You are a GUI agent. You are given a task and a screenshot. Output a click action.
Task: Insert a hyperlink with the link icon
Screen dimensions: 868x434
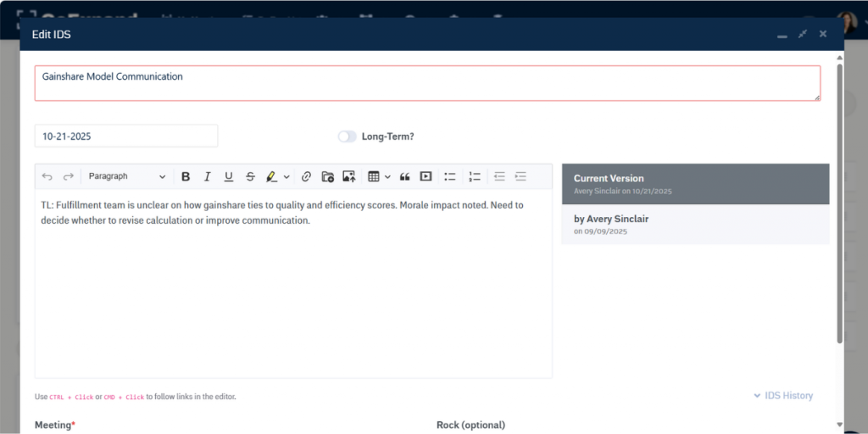[306, 176]
